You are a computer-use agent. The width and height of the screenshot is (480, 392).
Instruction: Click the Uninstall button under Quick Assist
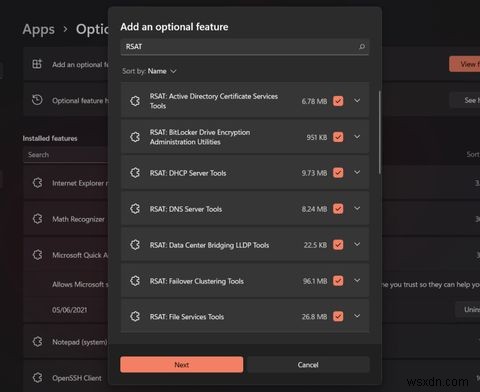tap(468, 310)
